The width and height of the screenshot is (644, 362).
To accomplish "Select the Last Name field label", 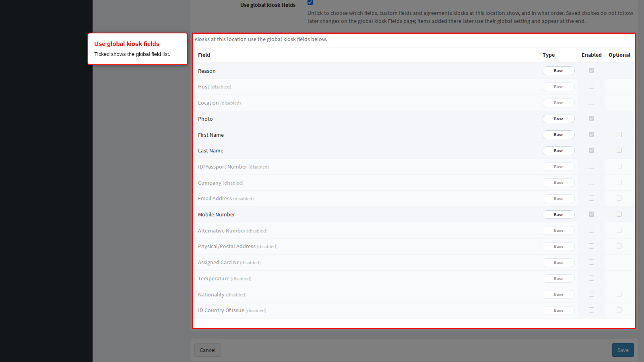I will point(211,150).
